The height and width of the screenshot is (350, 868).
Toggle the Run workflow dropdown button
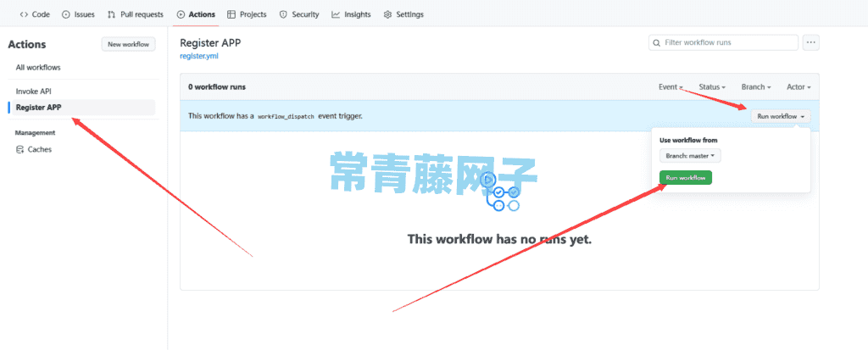click(781, 116)
